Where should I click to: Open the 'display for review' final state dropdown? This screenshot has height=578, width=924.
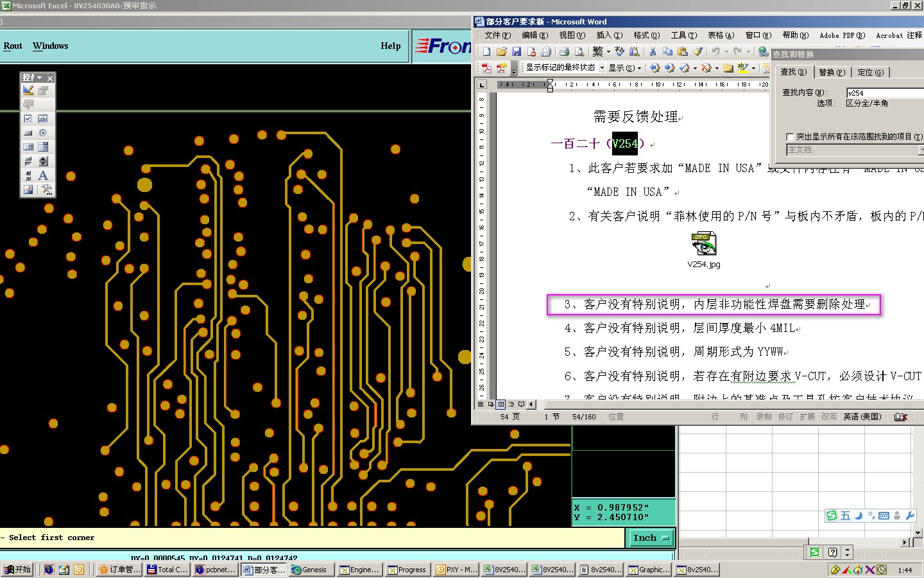click(602, 67)
